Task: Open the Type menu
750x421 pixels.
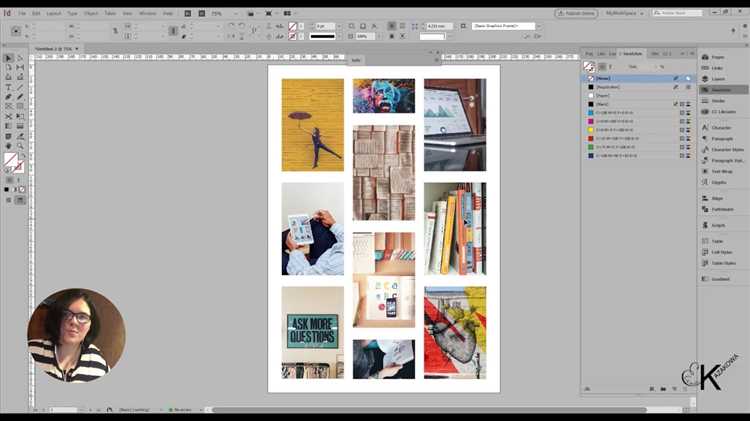Action: (72, 13)
